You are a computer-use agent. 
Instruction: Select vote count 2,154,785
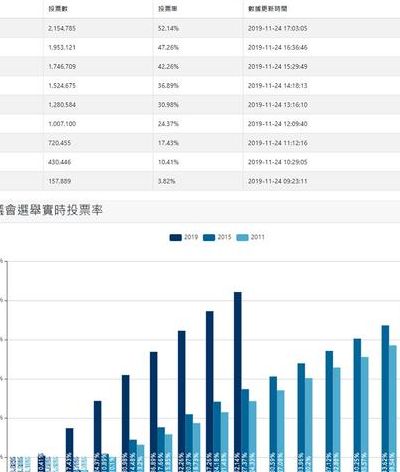tap(62, 28)
